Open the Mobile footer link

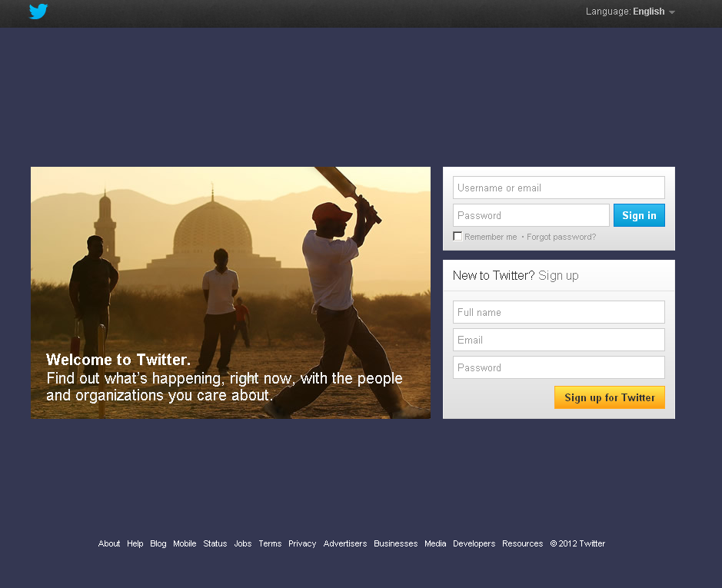coord(185,543)
